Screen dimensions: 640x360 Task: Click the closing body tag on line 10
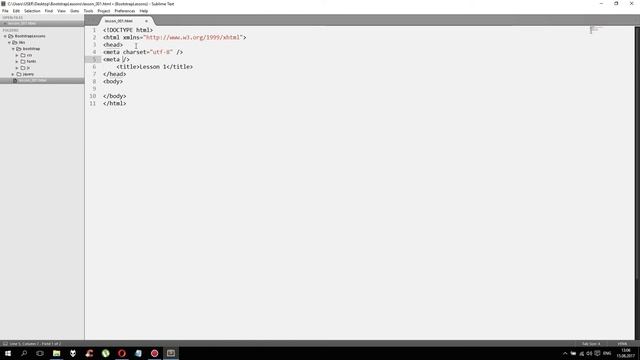click(x=115, y=96)
